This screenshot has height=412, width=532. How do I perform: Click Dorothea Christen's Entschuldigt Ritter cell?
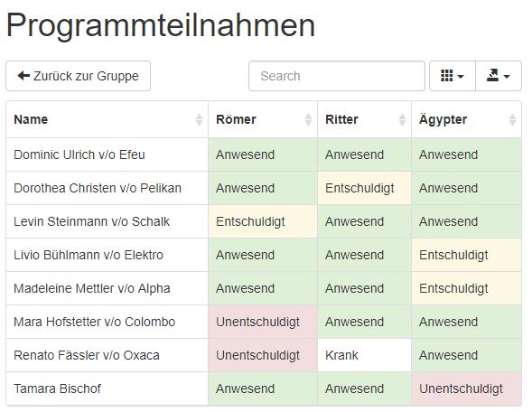pyautogui.click(x=364, y=188)
